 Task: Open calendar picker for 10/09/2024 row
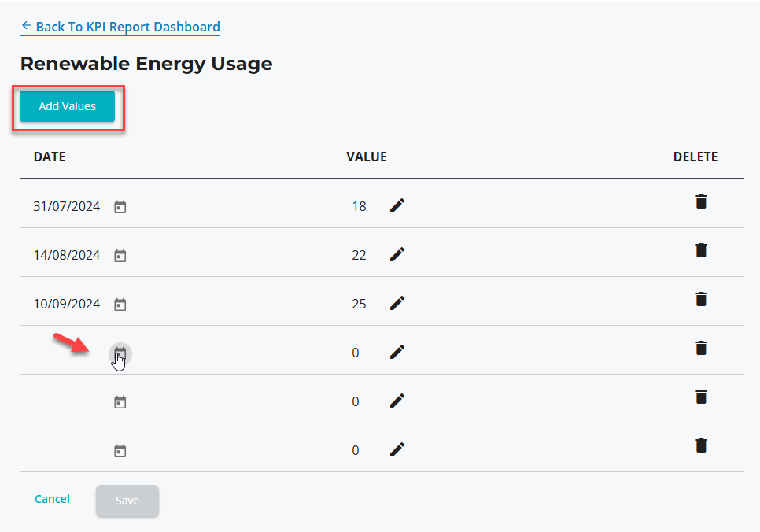point(120,305)
